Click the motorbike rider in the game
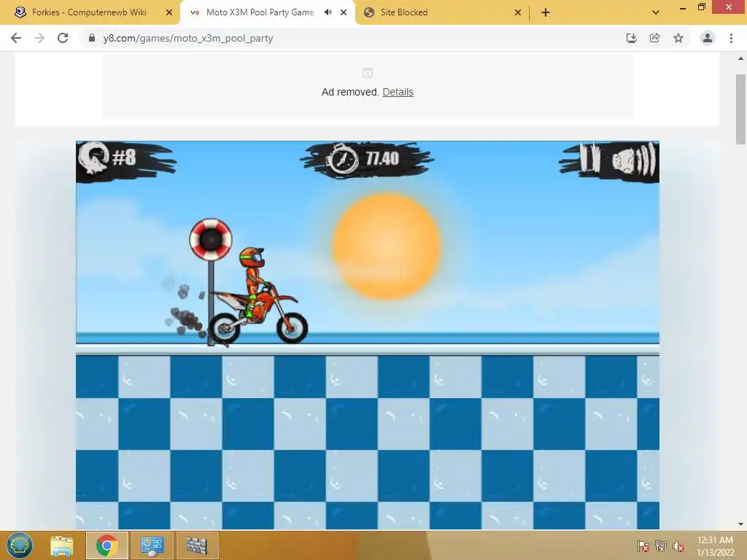Viewport: 747px width, 560px height. 258,296
